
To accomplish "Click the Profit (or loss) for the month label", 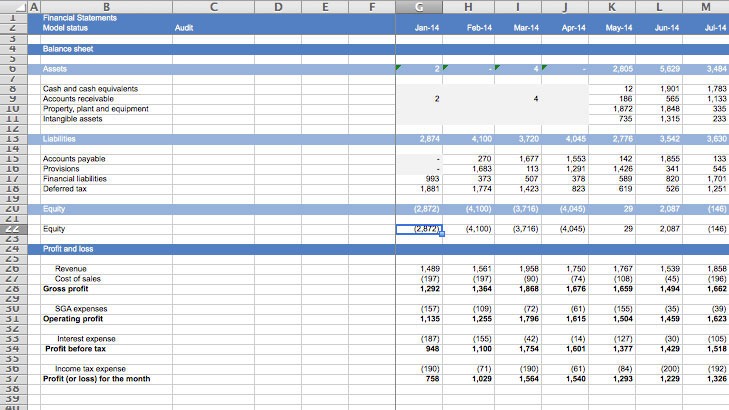I will (96, 379).
